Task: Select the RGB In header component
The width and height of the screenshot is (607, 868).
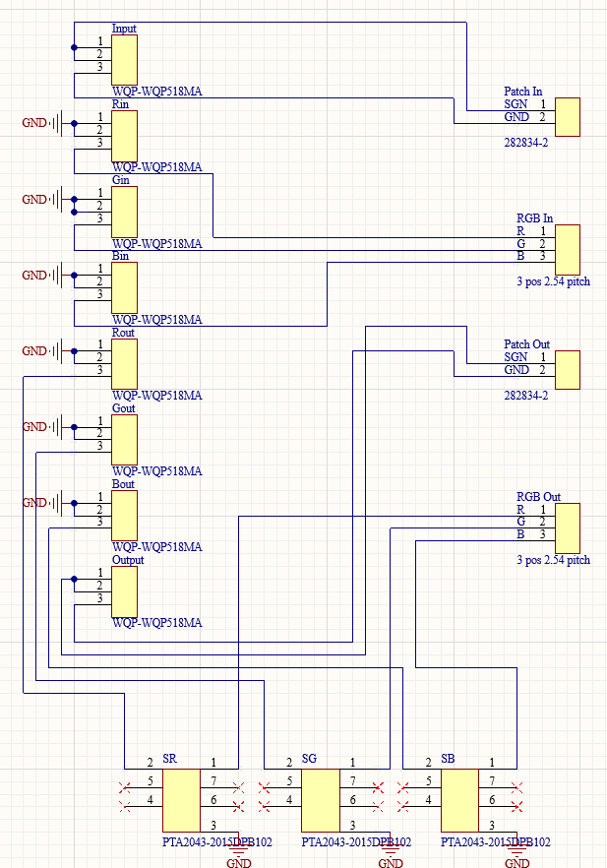Action: pos(568,250)
